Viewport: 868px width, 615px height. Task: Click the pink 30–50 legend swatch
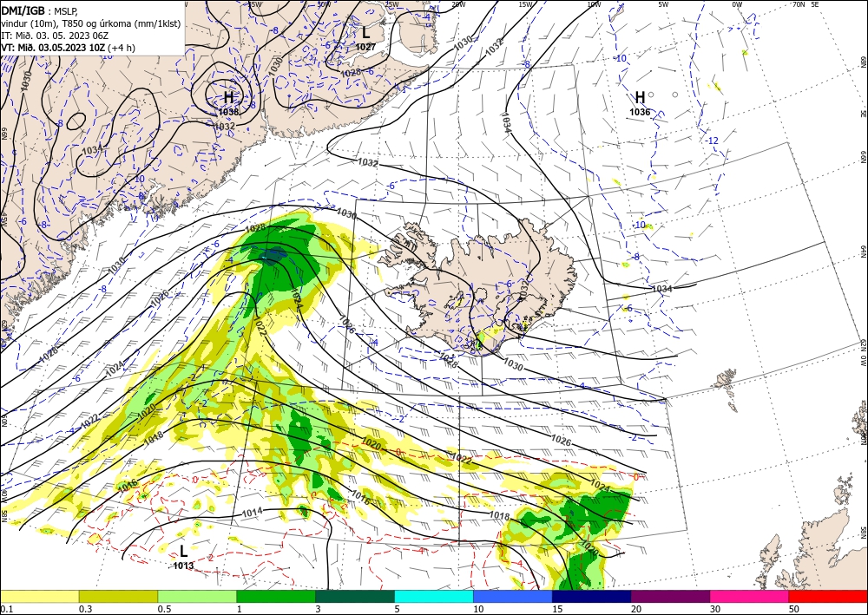pyautogui.click(x=750, y=596)
